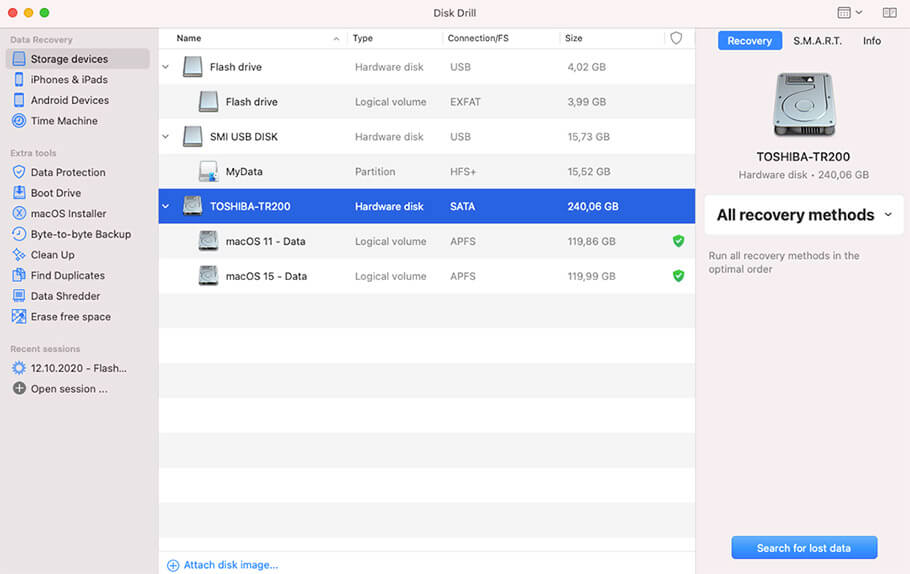Collapse the SMI USB DISK row
Image resolution: width=910 pixels, height=574 pixels.
click(x=166, y=136)
